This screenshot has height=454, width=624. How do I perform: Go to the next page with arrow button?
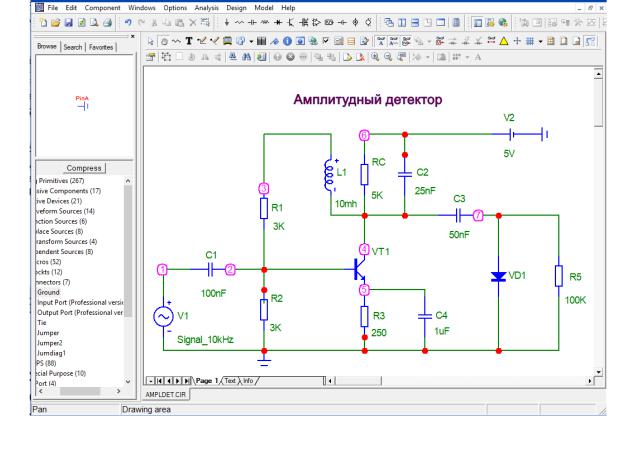[177, 381]
